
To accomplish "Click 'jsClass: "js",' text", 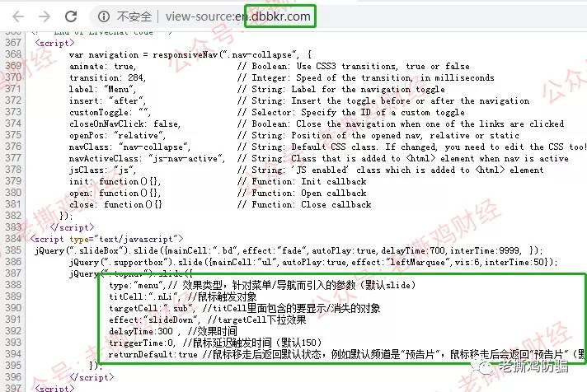I will tap(102, 170).
